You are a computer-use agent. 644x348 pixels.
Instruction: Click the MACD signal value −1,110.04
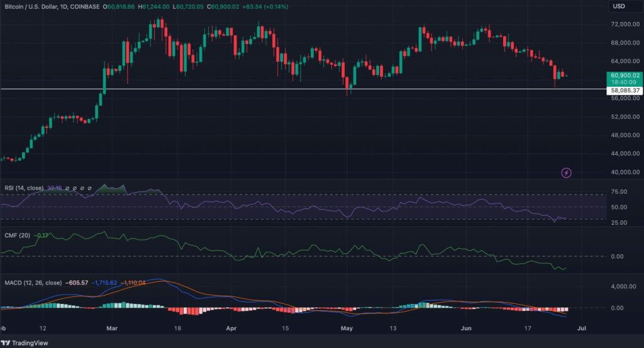(x=132, y=283)
